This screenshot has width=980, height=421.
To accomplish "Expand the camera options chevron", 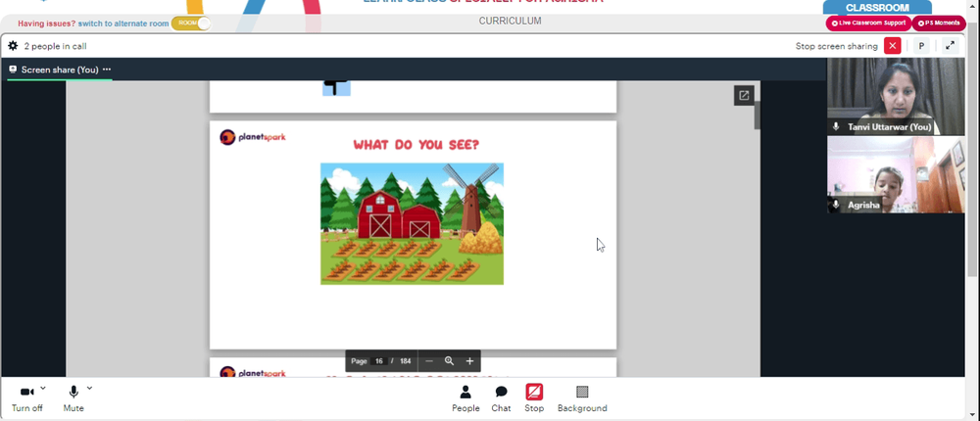I will coord(43,389).
